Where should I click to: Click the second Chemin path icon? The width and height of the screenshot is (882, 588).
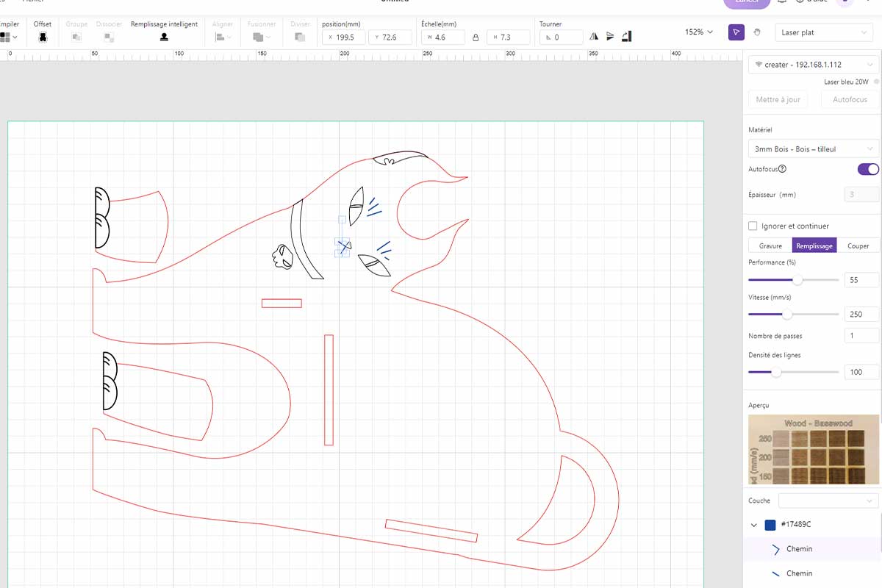click(775, 573)
